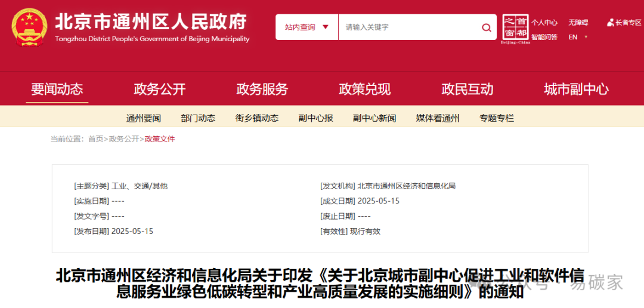This screenshot has width=644, height=308.
Task: Select 政务服务 main nav tab
Action: pos(262,89)
